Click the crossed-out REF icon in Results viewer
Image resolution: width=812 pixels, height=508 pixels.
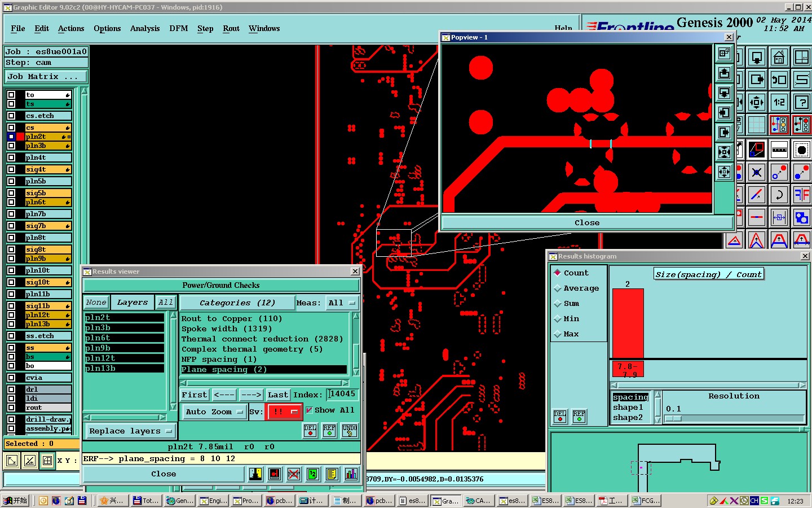coord(293,474)
